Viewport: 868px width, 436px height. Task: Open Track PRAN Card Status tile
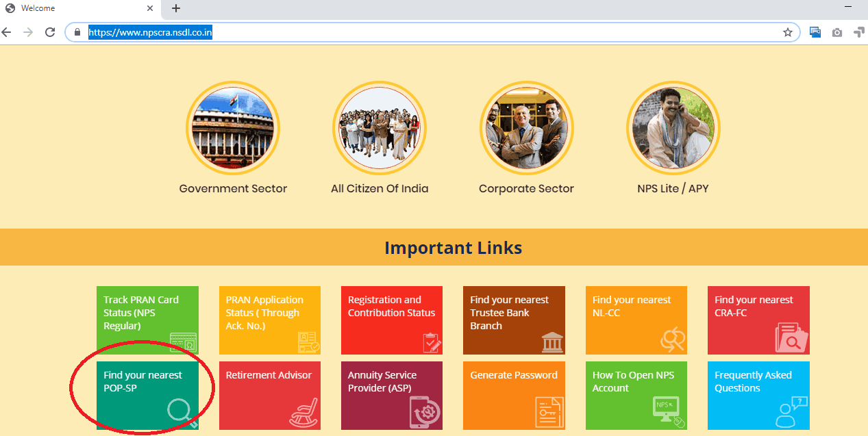pos(147,320)
